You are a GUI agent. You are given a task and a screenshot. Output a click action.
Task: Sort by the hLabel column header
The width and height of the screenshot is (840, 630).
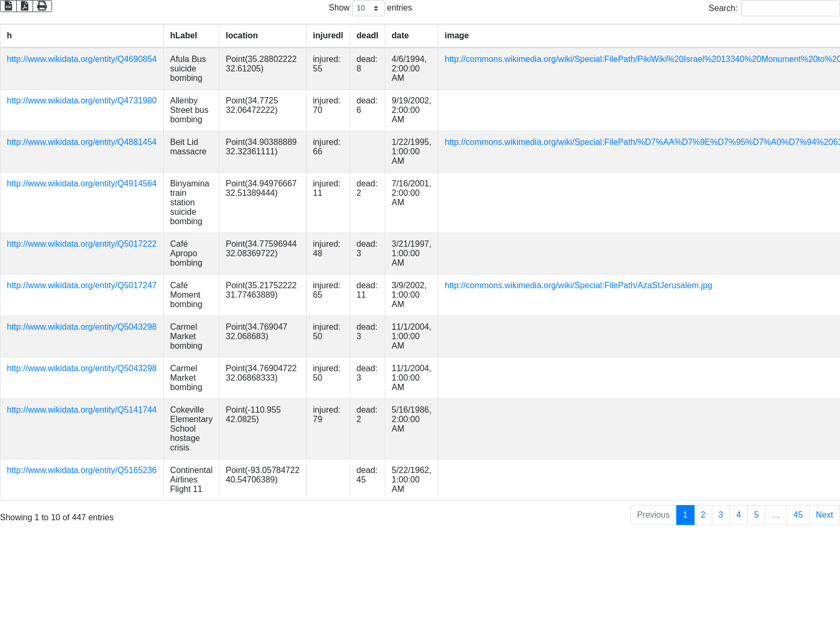(184, 36)
